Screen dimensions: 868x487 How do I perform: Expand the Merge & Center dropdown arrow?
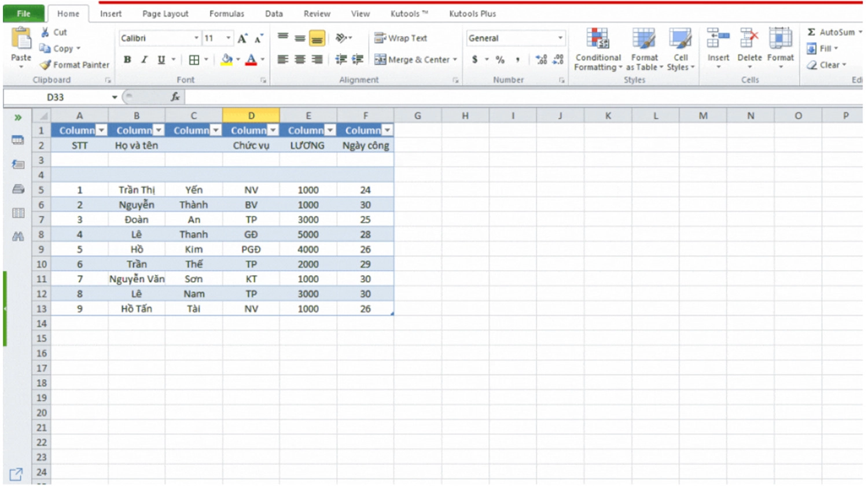point(455,60)
